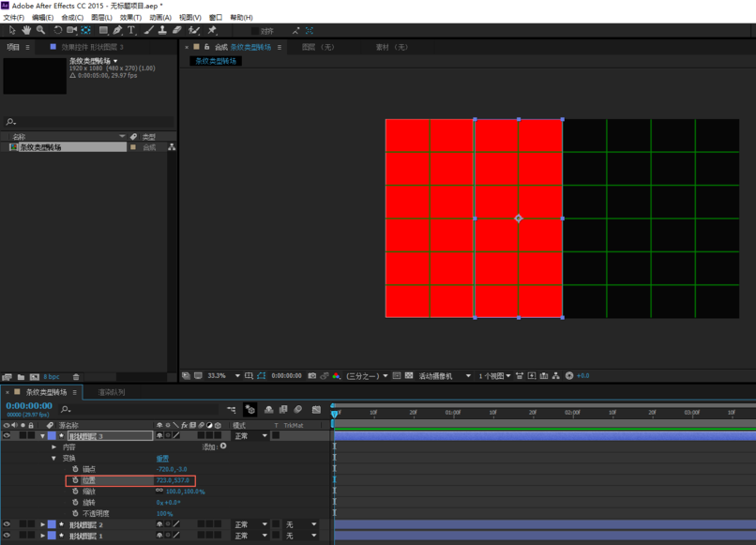Select the Zoom magnifier tool
The width and height of the screenshot is (756, 545).
point(40,30)
